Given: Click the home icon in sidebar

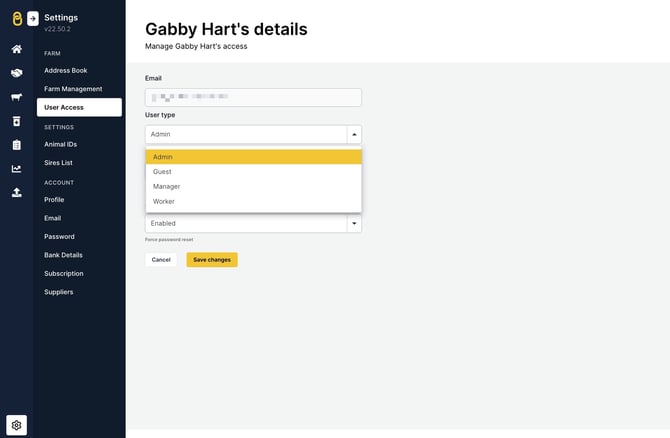Looking at the screenshot, I should coord(16,49).
